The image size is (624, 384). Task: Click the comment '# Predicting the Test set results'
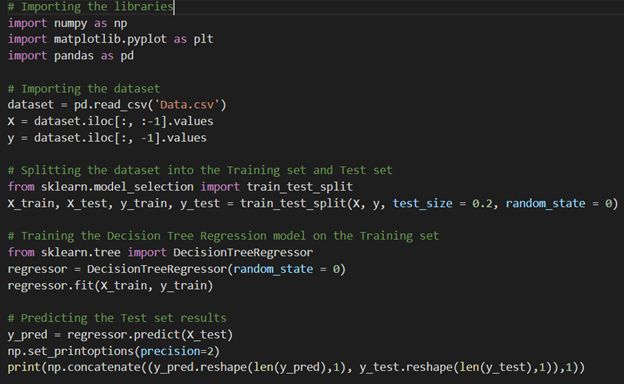(x=117, y=318)
